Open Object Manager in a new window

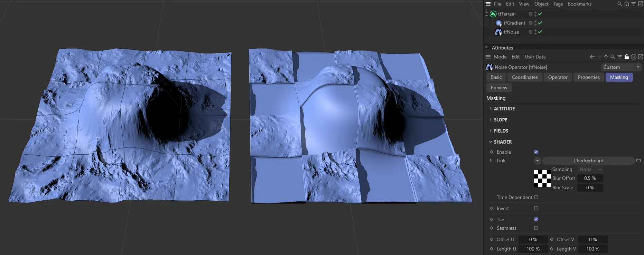tap(641, 4)
